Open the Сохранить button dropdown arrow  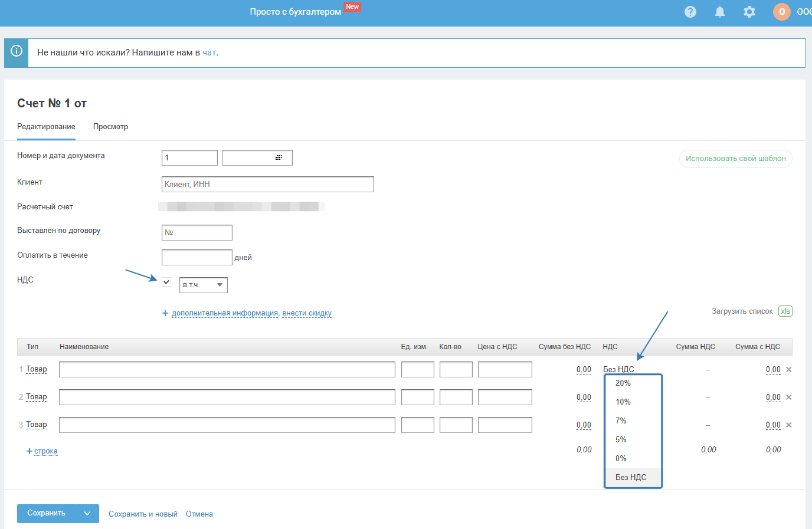tap(87, 514)
